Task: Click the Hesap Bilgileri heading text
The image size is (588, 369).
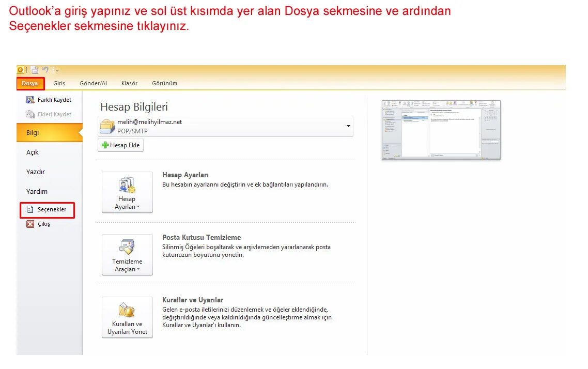Action: 134,107
